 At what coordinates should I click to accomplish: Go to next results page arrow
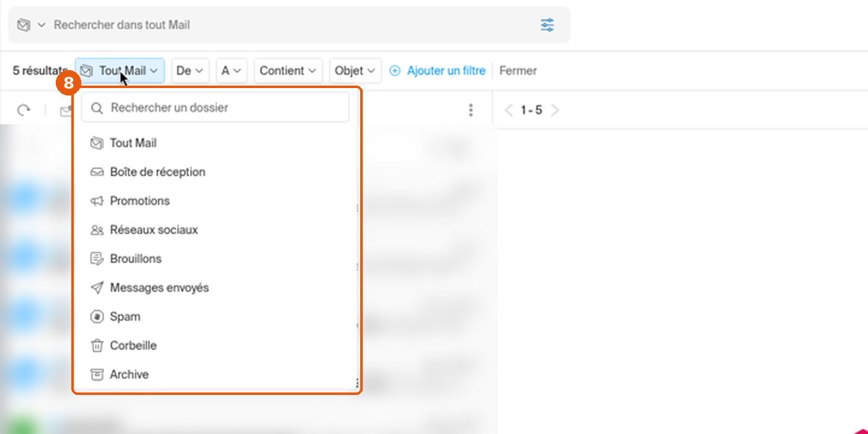point(555,110)
